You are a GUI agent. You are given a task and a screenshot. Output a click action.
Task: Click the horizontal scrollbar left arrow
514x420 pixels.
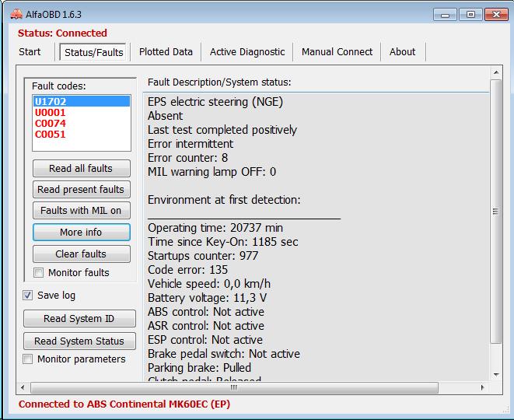23,387
